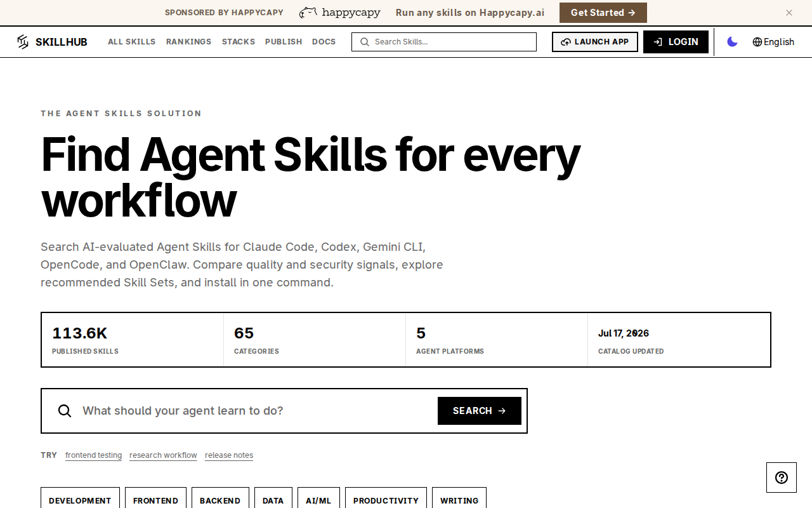Open the RANKINGS page
The image size is (812, 508).
189,42
